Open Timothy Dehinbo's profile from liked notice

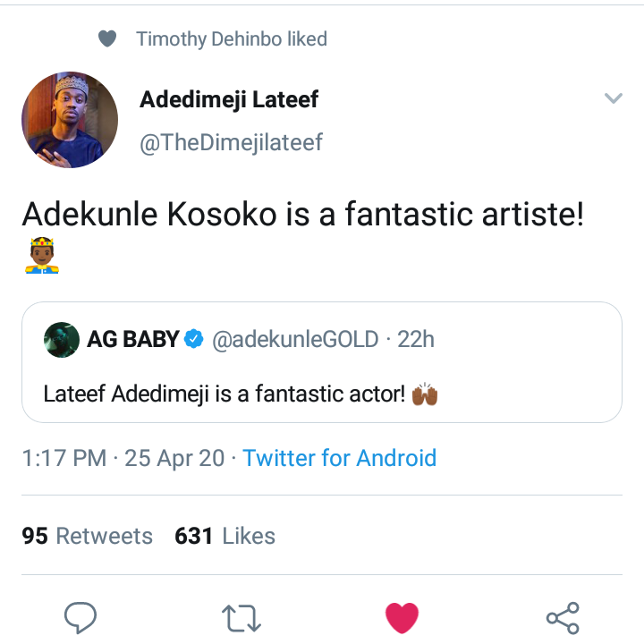(232, 38)
